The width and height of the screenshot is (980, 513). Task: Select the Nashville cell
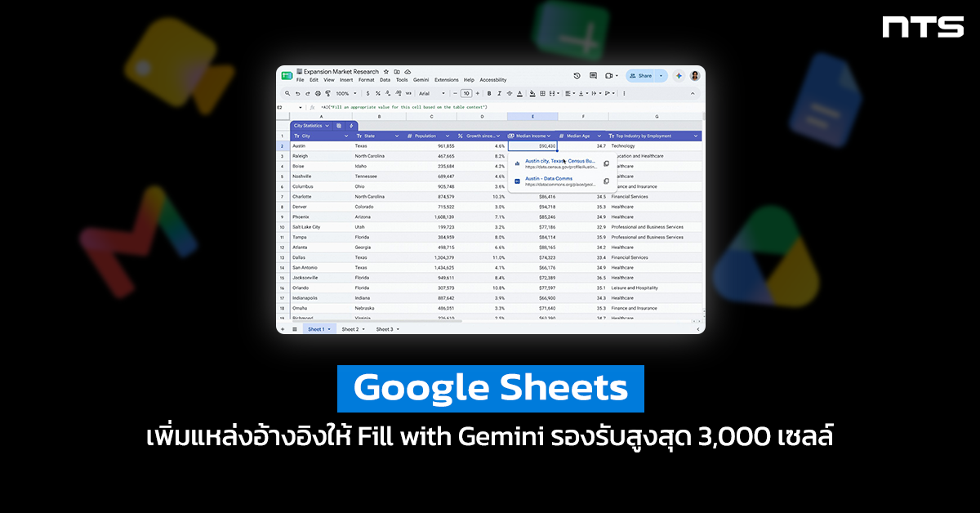coord(322,176)
